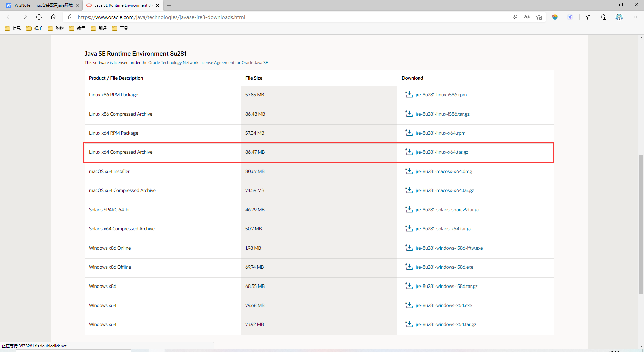
Task: Open the 信息 bookmarks folder
Action: [13, 28]
